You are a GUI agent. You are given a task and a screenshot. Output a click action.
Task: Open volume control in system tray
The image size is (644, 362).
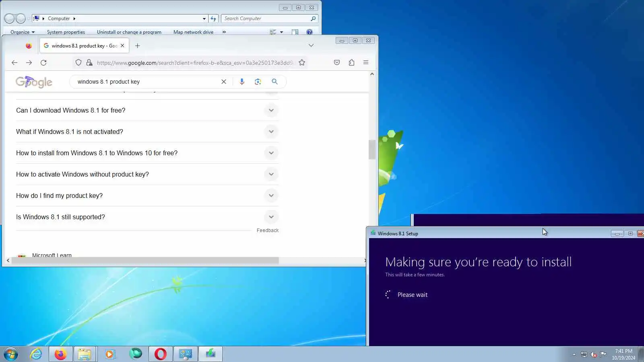594,354
